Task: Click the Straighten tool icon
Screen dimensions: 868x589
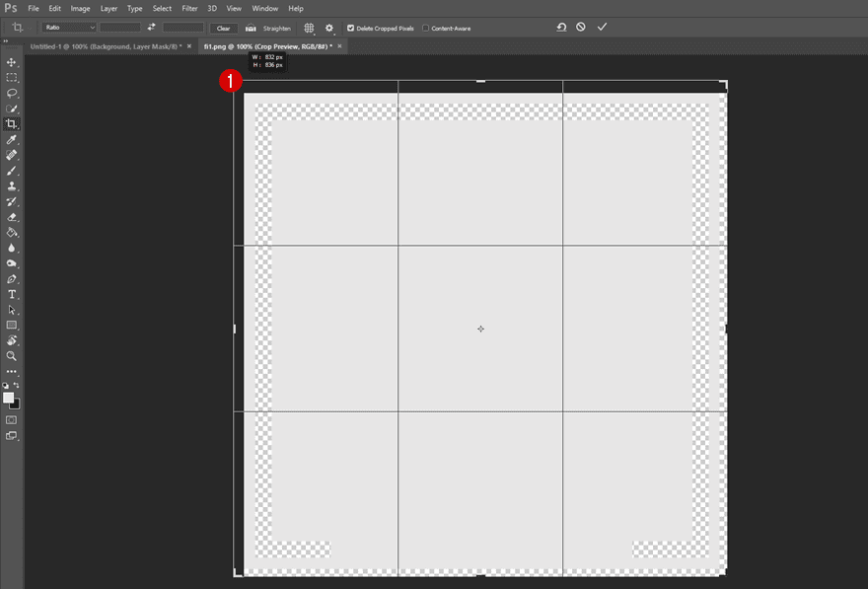Action: (251, 28)
